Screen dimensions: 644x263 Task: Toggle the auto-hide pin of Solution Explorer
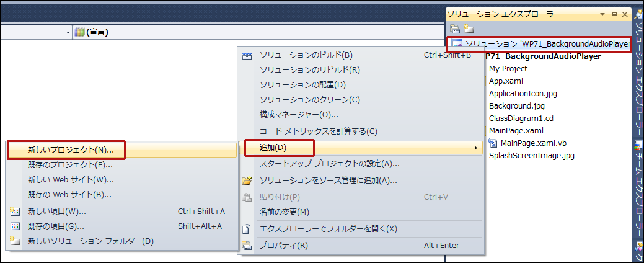tap(614, 14)
